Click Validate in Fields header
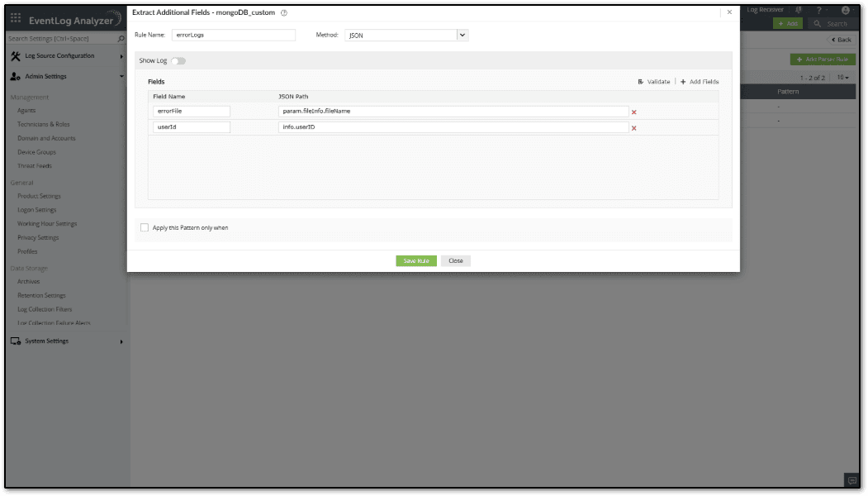868x496 pixels. (x=654, y=82)
